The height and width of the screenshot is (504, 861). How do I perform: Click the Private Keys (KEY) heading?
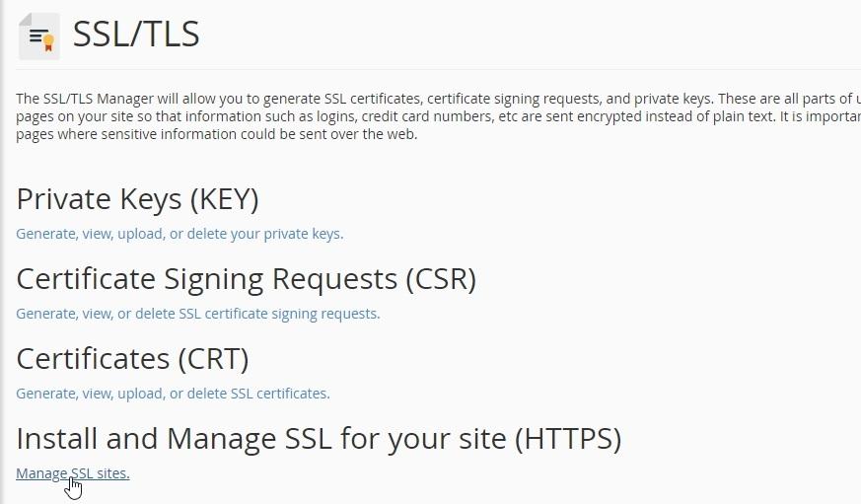click(x=137, y=199)
